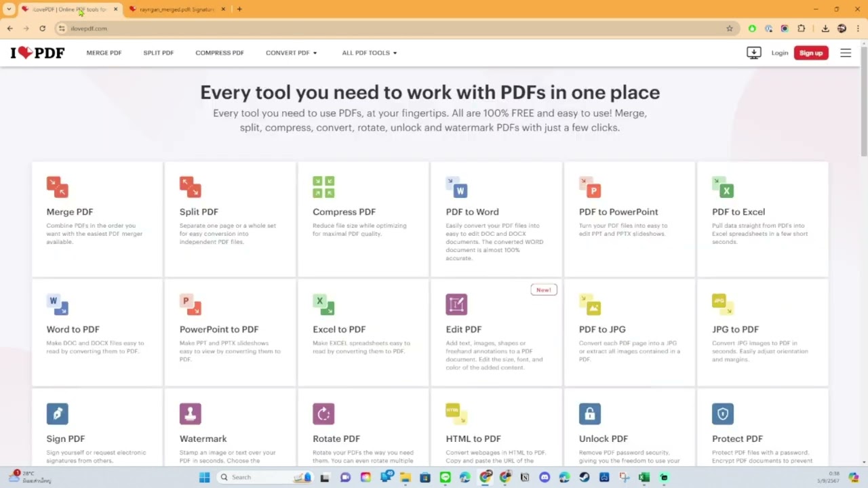Open the Protect PDF shield icon
The height and width of the screenshot is (488, 868).
click(x=723, y=413)
